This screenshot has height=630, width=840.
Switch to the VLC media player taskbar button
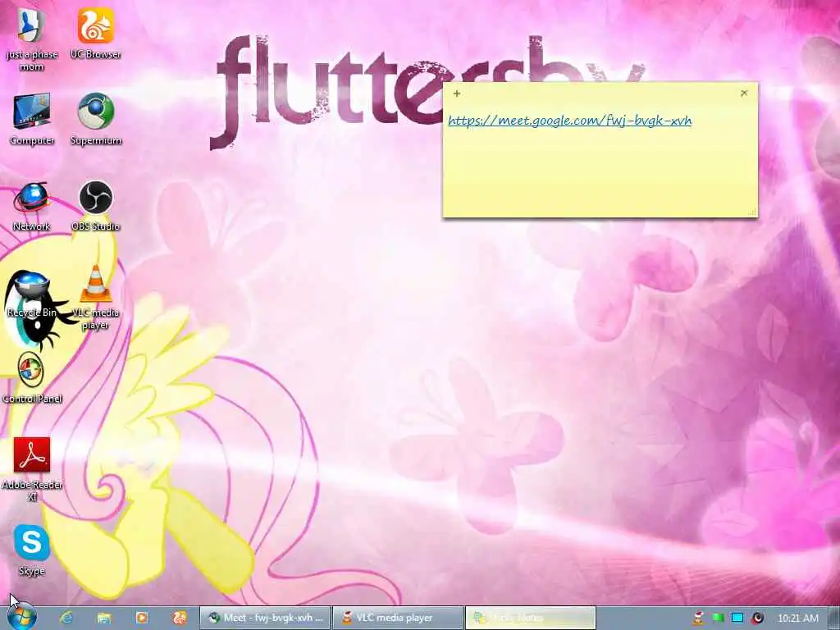[x=398, y=618]
